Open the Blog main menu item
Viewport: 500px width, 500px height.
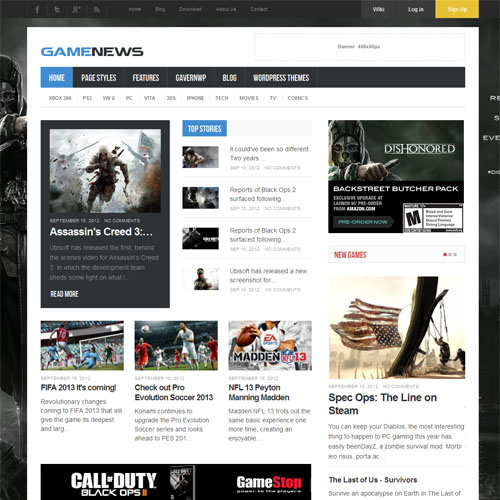(230, 77)
